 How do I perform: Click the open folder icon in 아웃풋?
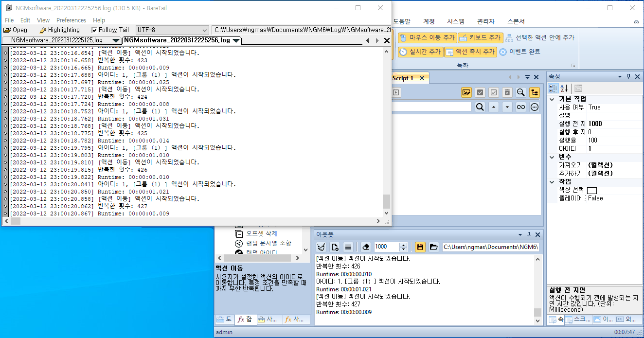(434, 247)
